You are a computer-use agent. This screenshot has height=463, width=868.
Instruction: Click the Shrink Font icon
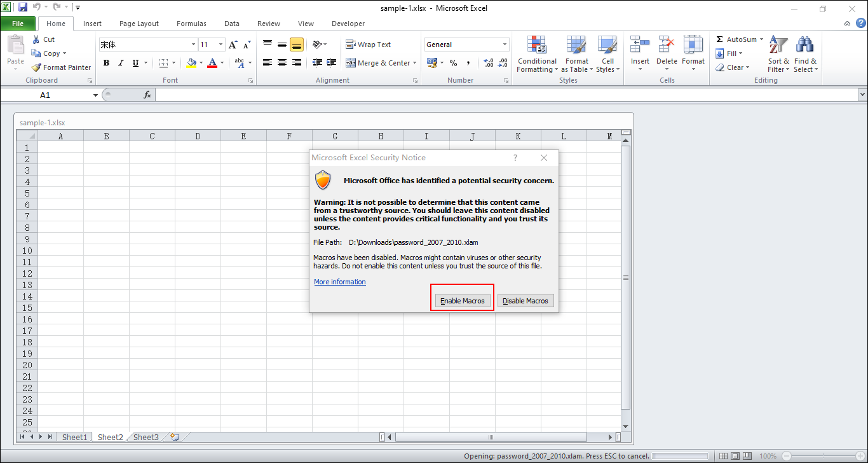[247, 45]
